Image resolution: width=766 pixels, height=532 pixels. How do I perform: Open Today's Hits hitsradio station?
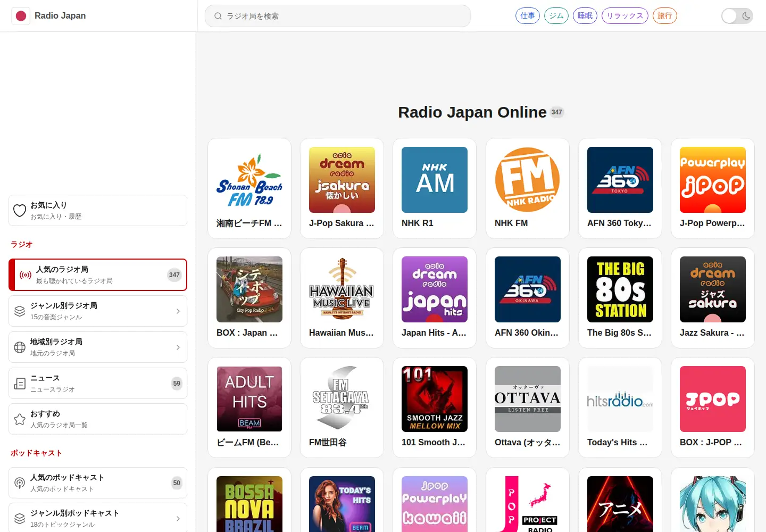pos(620,408)
